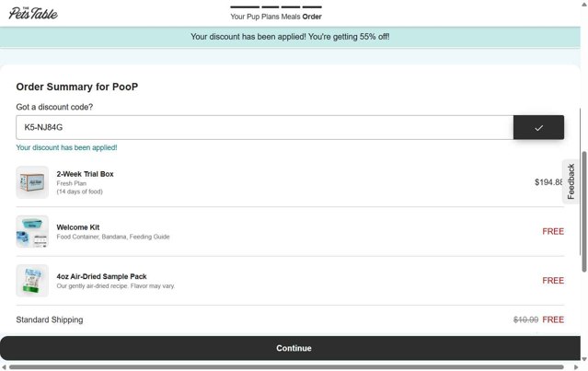Screen dimensions: 588x371
Task: Apply discount code with checkmark button
Action: tap(538, 128)
